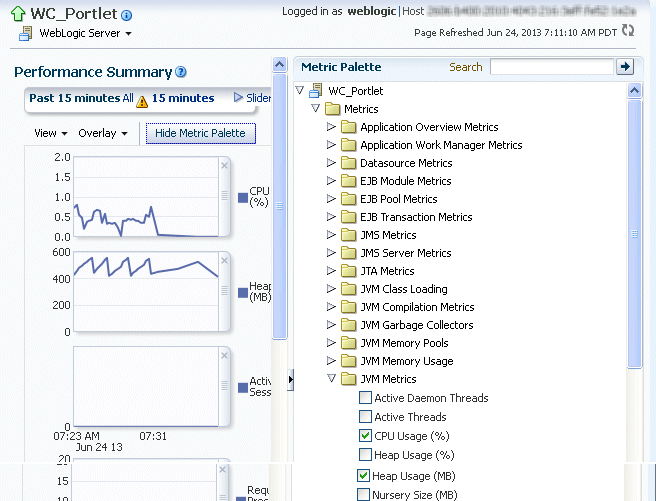Viewport: 656px width, 501px height.
Task: Remove the CPU chart via its X
Action: (224, 166)
